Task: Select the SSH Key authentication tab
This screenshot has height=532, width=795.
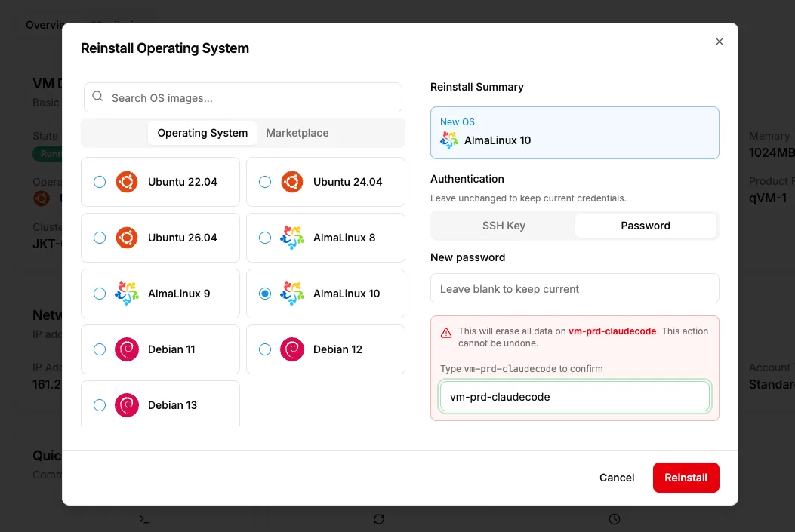Action: [504, 226]
